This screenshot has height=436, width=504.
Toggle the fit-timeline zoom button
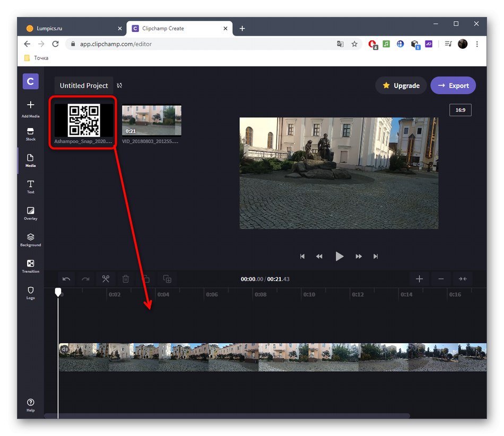tap(463, 279)
